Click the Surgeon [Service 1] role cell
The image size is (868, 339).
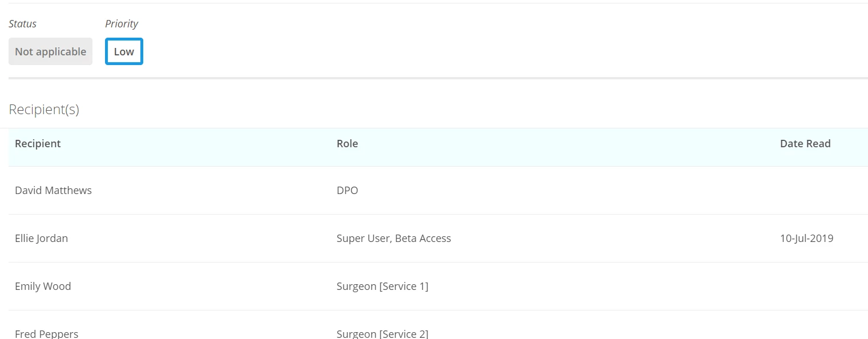(x=382, y=286)
